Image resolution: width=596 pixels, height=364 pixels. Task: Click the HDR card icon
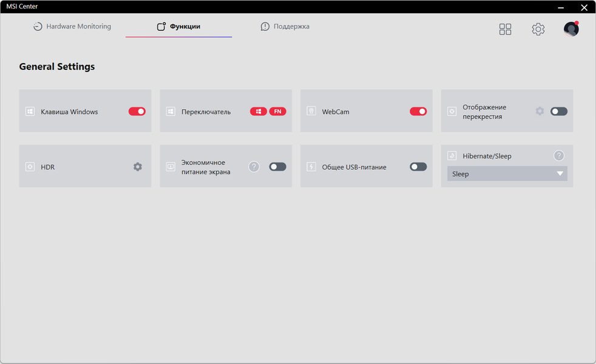(30, 167)
